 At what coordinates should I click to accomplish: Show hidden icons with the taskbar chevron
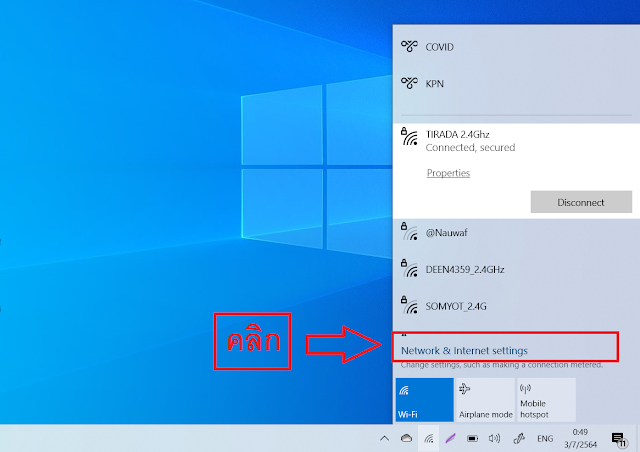(384, 439)
